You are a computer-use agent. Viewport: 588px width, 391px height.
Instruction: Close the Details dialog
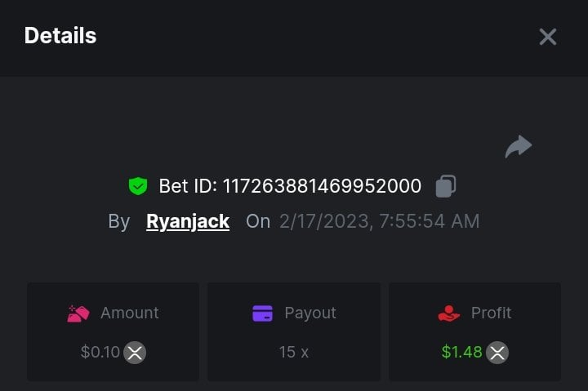coord(547,37)
